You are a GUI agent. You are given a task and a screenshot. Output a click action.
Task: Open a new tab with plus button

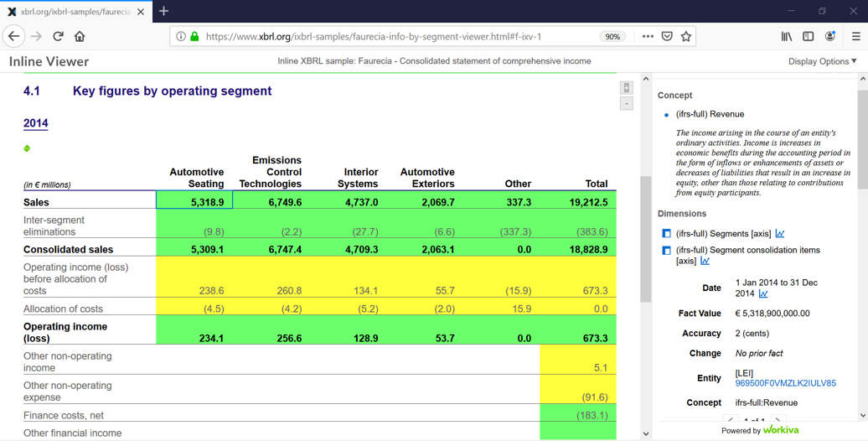(x=164, y=11)
